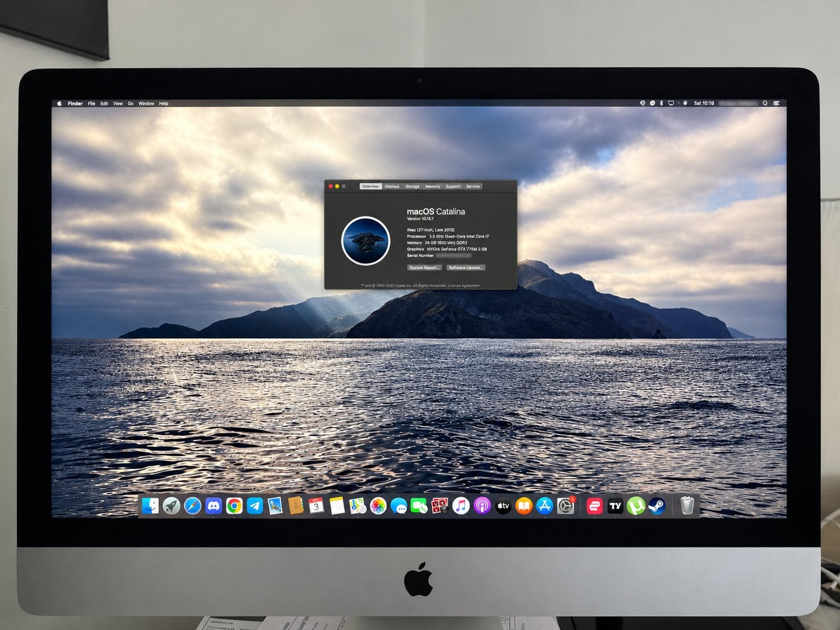Switch to the Displays tab
Viewport: 840px width, 630px height.
tap(392, 186)
